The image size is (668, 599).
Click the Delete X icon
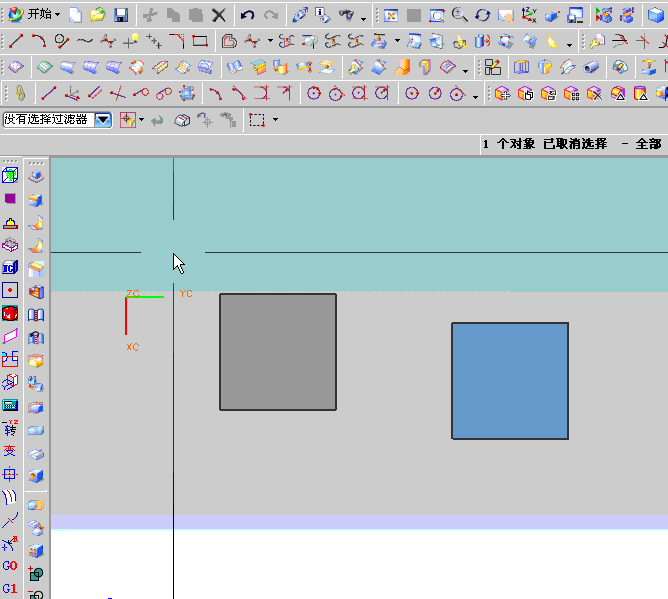pos(219,15)
